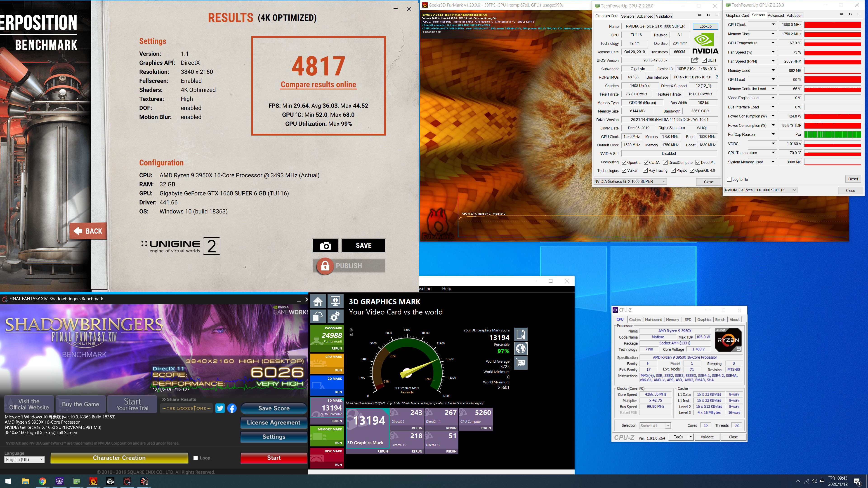The height and width of the screenshot is (488, 868).
Task: Open PassMark home screen icon
Action: point(318,301)
